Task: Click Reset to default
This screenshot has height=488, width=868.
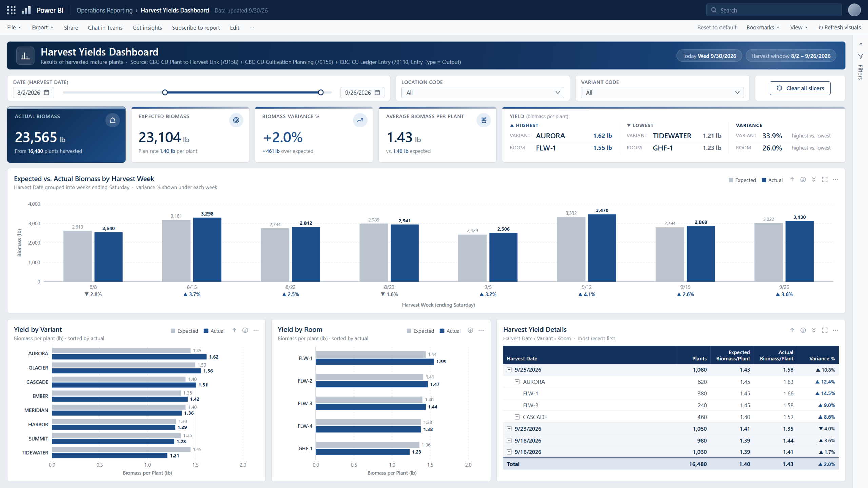Action: point(717,28)
